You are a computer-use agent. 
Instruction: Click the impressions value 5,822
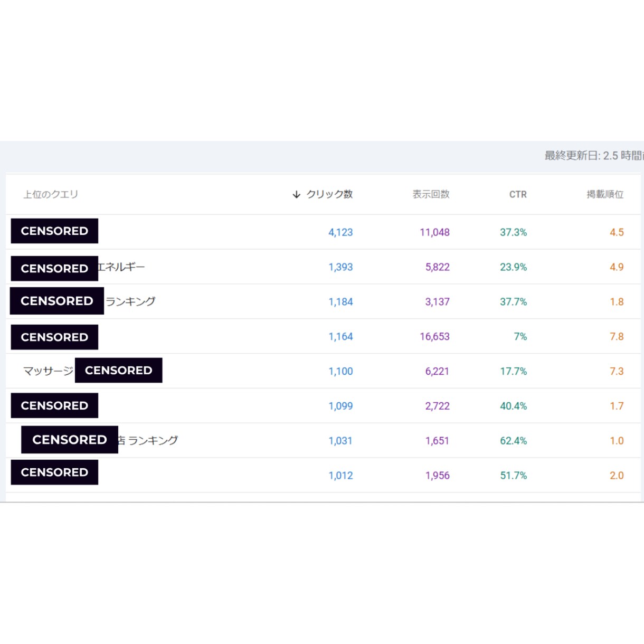[x=437, y=267]
